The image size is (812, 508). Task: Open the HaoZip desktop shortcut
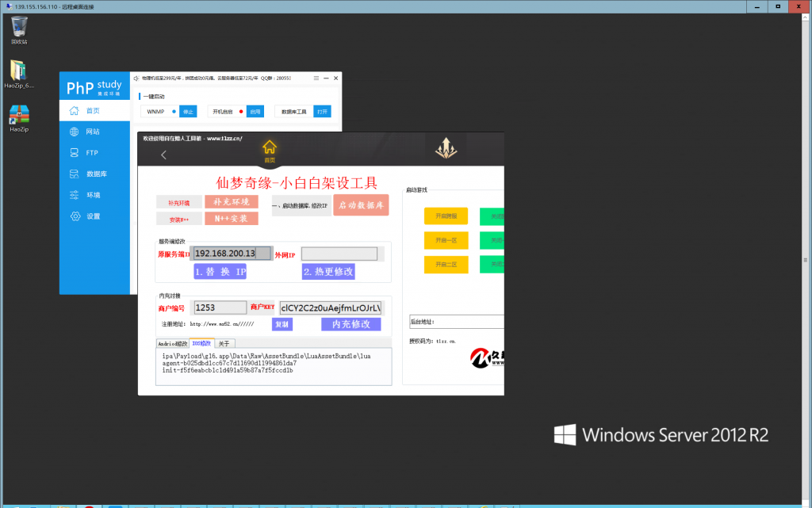19,118
